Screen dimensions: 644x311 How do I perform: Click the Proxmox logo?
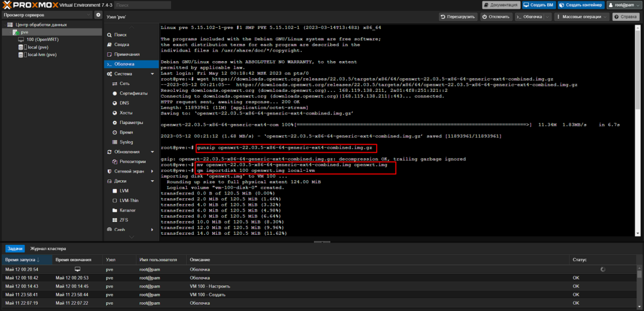tap(29, 4)
